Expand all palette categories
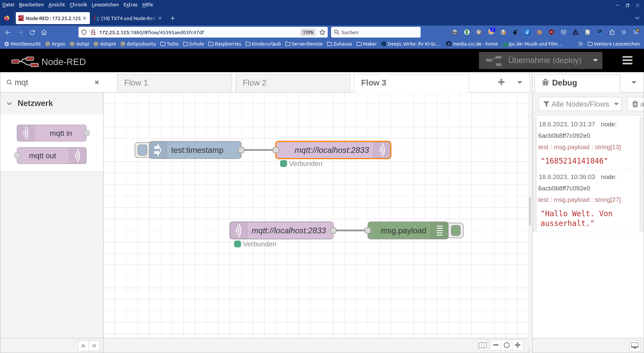This screenshot has height=353, width=644. click(x=94, y=346)
